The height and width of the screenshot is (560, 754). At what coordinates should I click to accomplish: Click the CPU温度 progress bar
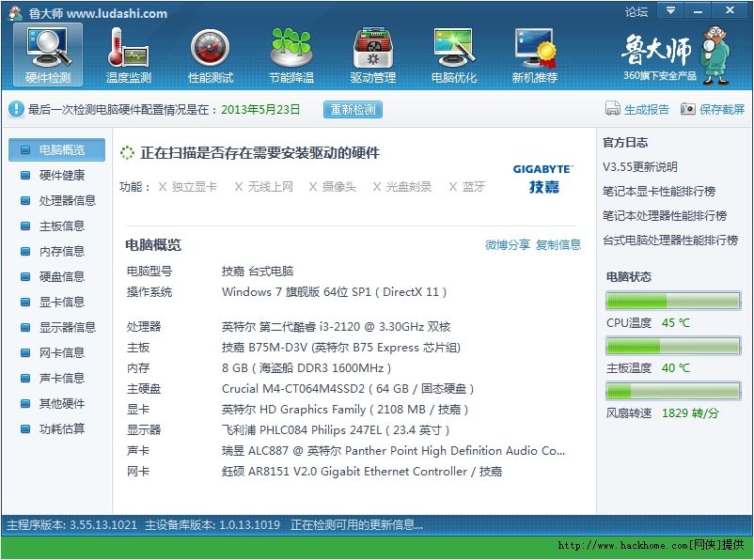(673, 301)
